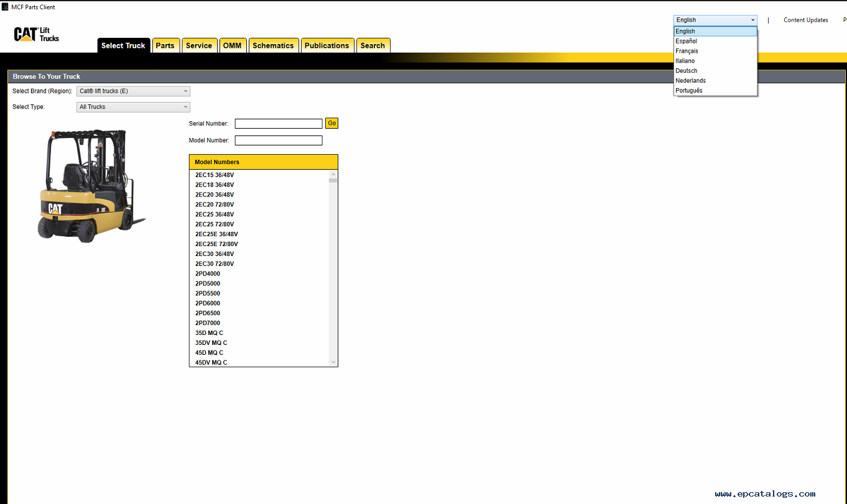Focus the Serial Number input field
Image resolution: width=847 pixels, height=504 pixels.
coord(279,124)
